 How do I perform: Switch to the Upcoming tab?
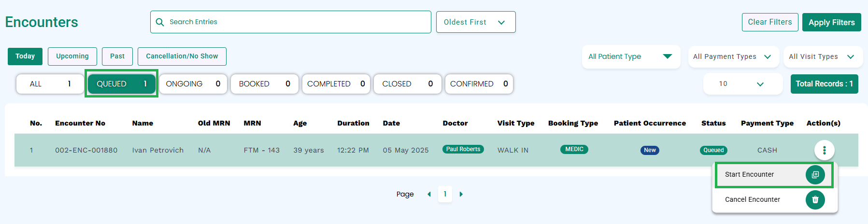coord(72,56)
